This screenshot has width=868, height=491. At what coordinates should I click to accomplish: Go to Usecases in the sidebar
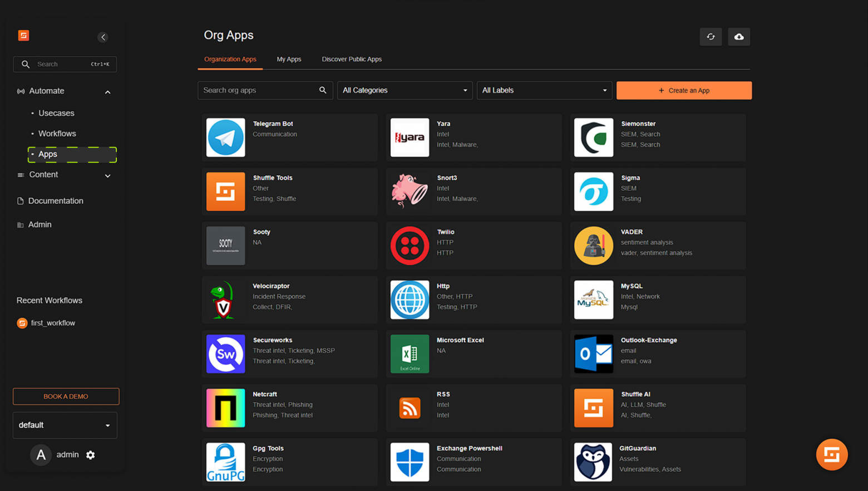(56, 113)
